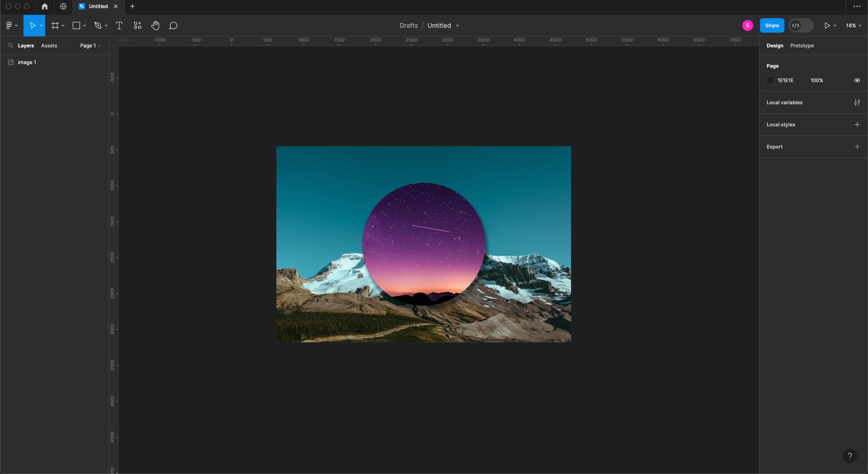868x474 pixels.
Task: Add a new Export setting
Action: click(x=857, y=147)
